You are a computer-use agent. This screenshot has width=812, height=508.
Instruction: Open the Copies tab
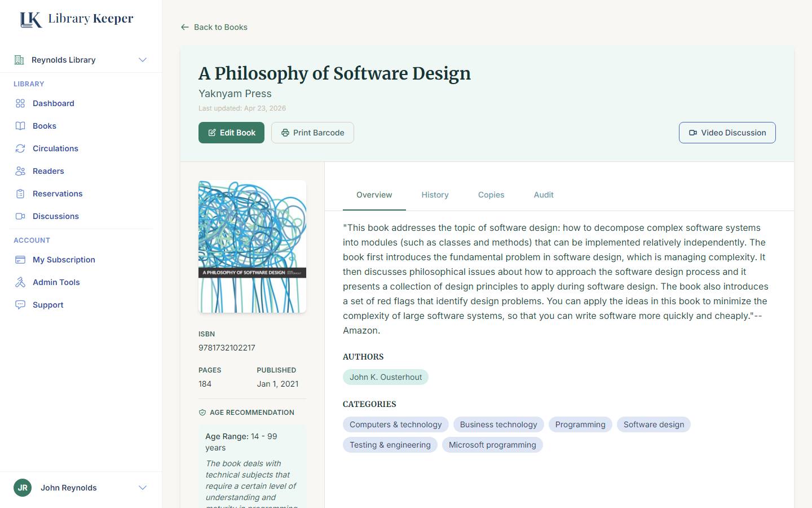click(491, 195)
